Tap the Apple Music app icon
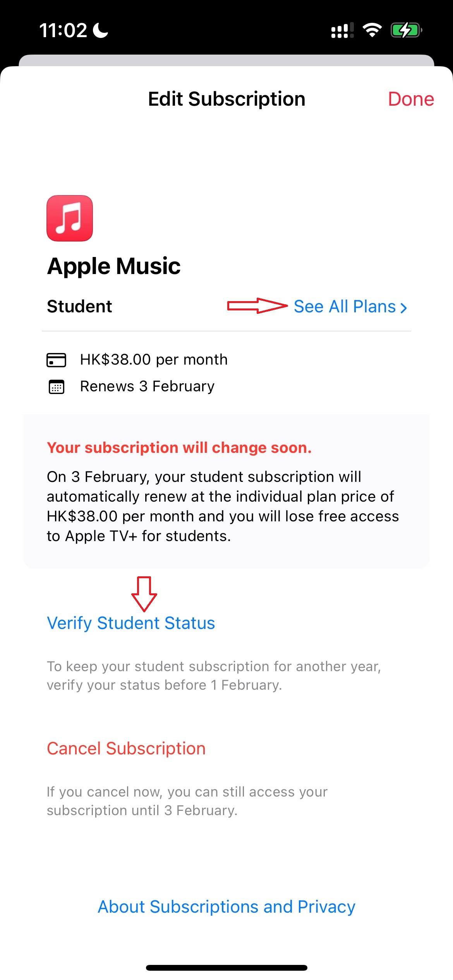This screenshot has width=453, height=980. tap(70, 218)
